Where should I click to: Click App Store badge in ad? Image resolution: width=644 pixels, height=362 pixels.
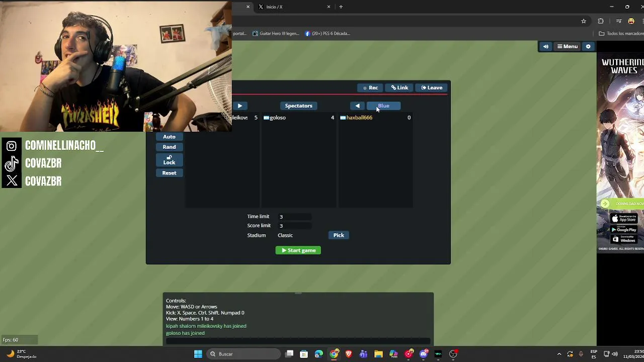click(624, 219)
